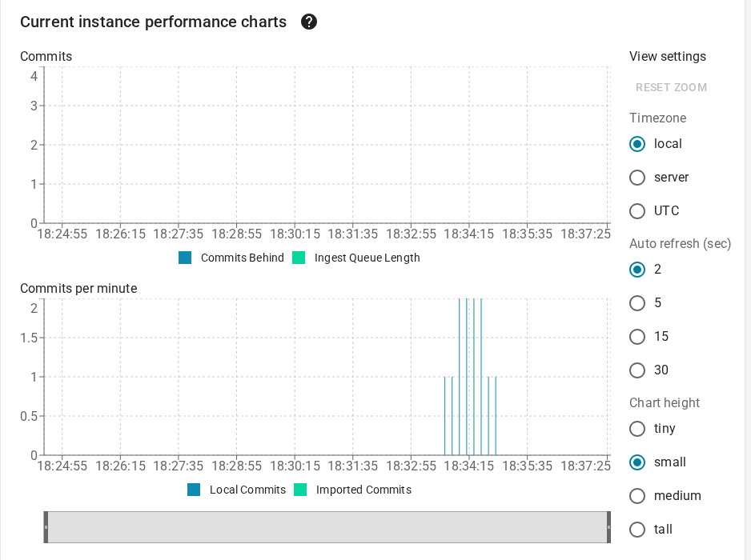The image size is (751, 560).
Task: Set auto refresh to 5 seconds
Action: coord(637,303)
